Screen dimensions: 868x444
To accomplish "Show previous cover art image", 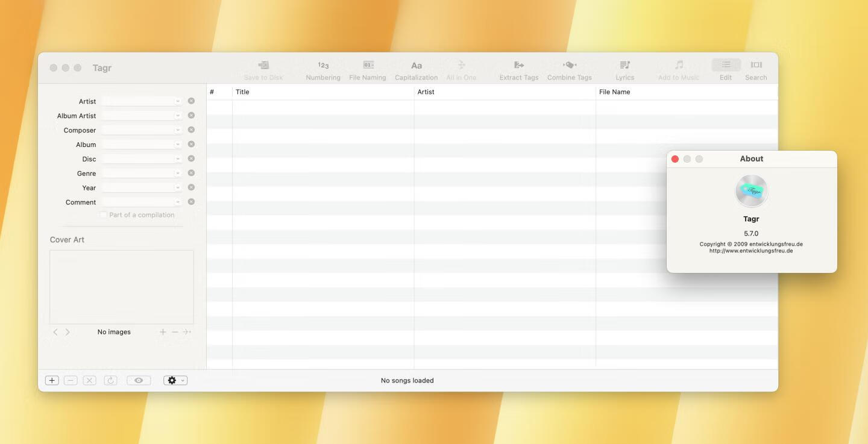I will point(55,332).
